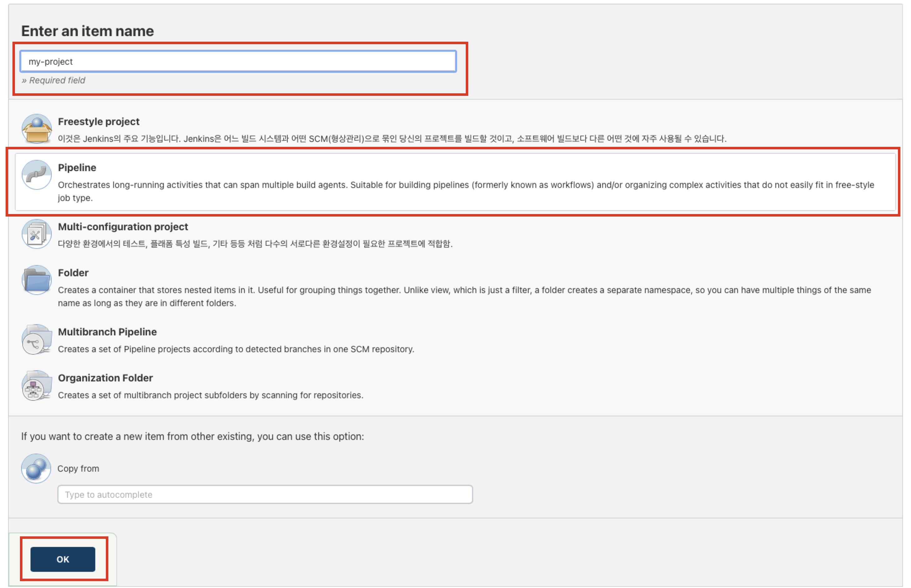Image resolution: width=911 pixels, height=588 pixels.
Task: Pick the Folder item type heading
Action: tap(73, 273)
